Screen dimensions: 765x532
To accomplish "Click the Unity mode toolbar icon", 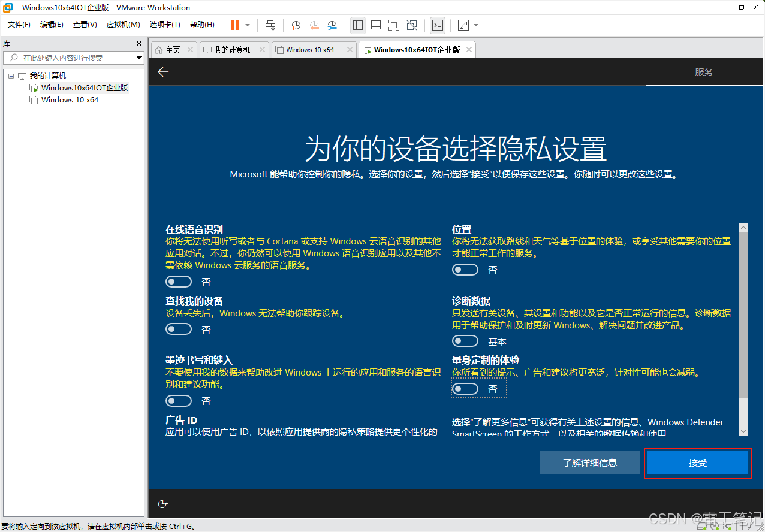I will [x=412, y=25].
